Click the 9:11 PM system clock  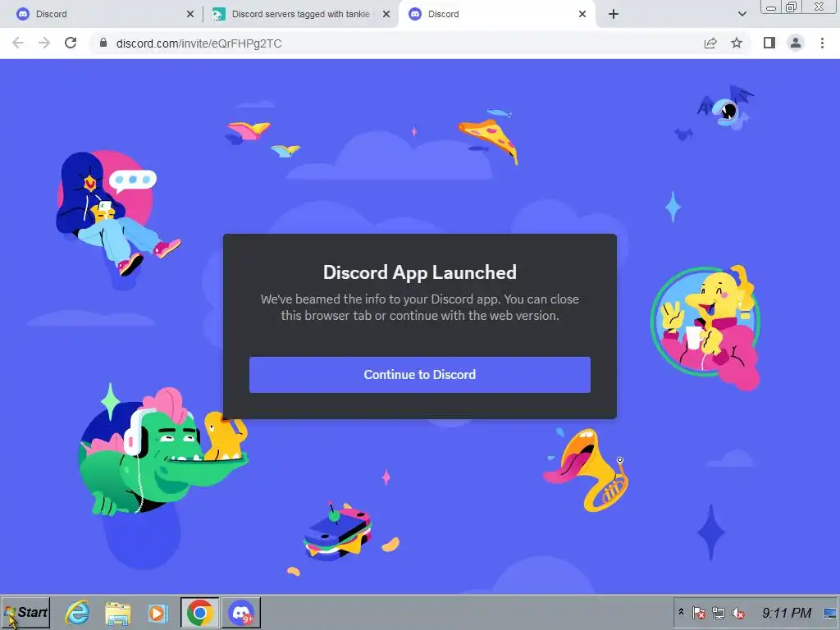[787, 612]
